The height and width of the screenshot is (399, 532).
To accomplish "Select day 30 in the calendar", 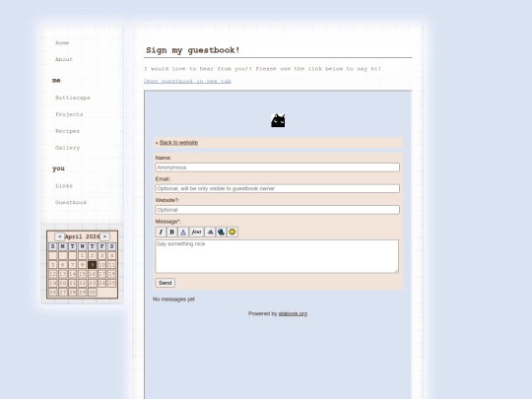I will coord(92,293).
